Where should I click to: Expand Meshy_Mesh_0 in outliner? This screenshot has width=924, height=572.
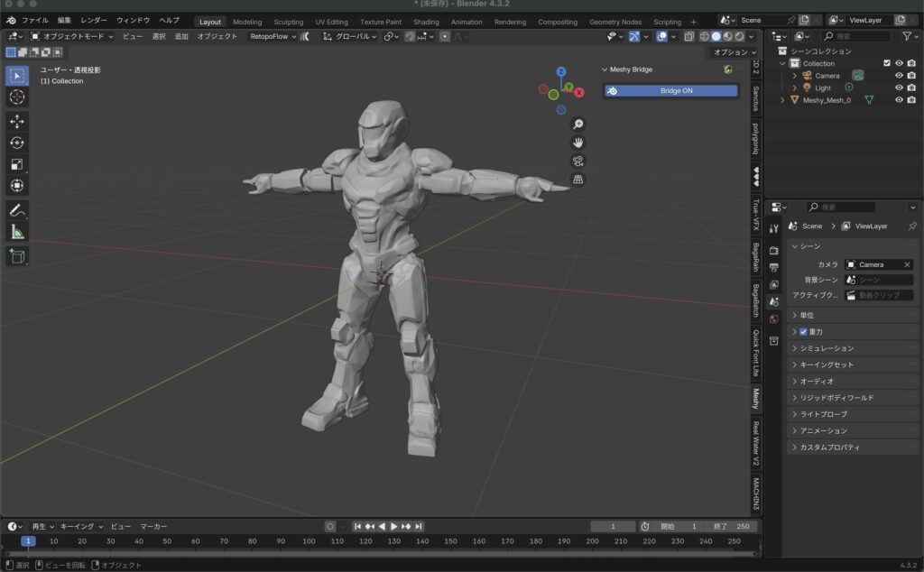[782, 100]
